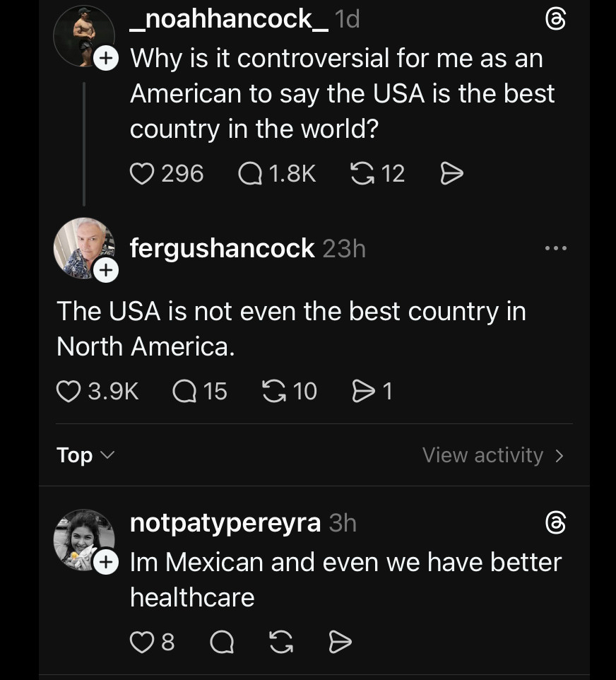Open the Top sort dropdown
616x680 pixels.
tap(84, 455)
